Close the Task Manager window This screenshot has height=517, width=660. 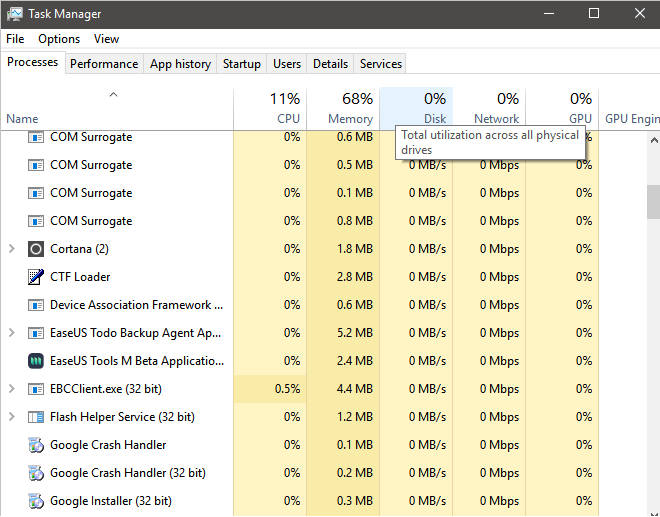pos(640,13)
